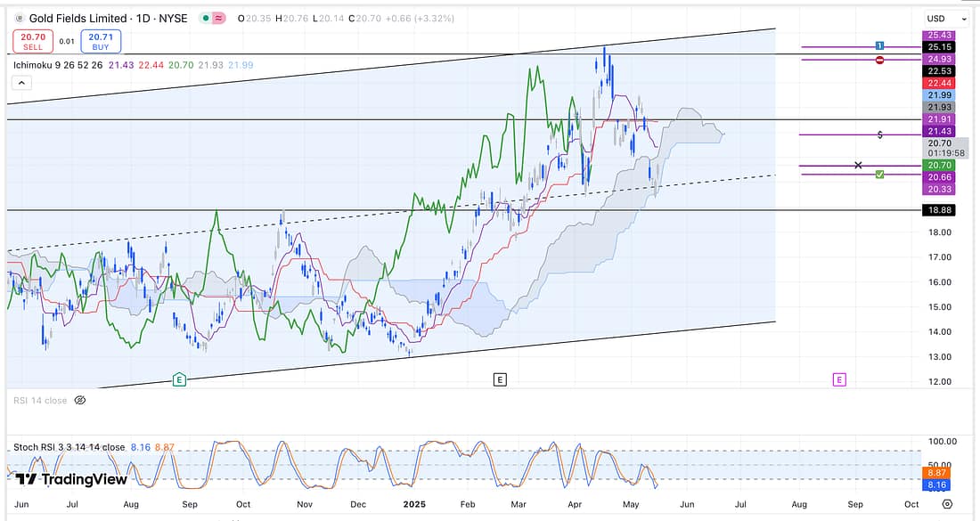Open the USD currency dropdown
Viewport: 980px width, 521px height.
click(x=945, y=19)
